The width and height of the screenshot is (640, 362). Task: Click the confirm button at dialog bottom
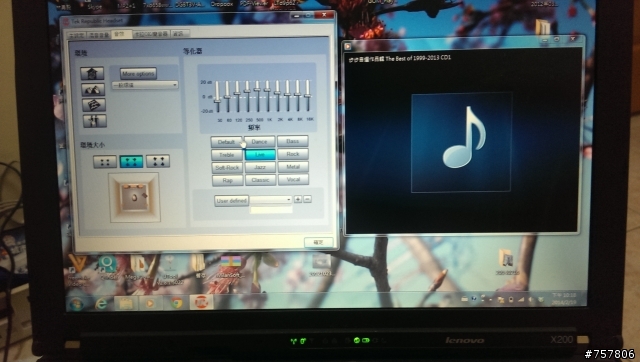click(x=318, y=242)
